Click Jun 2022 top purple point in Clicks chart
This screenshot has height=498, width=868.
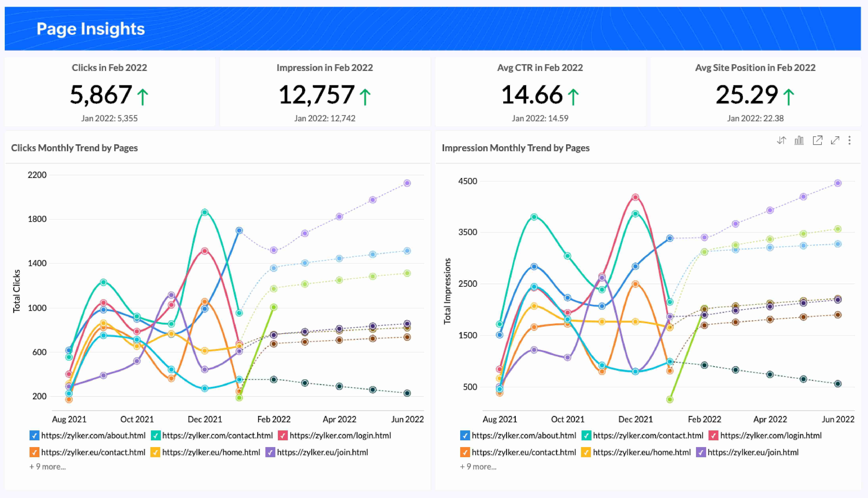tap(407, 183)
